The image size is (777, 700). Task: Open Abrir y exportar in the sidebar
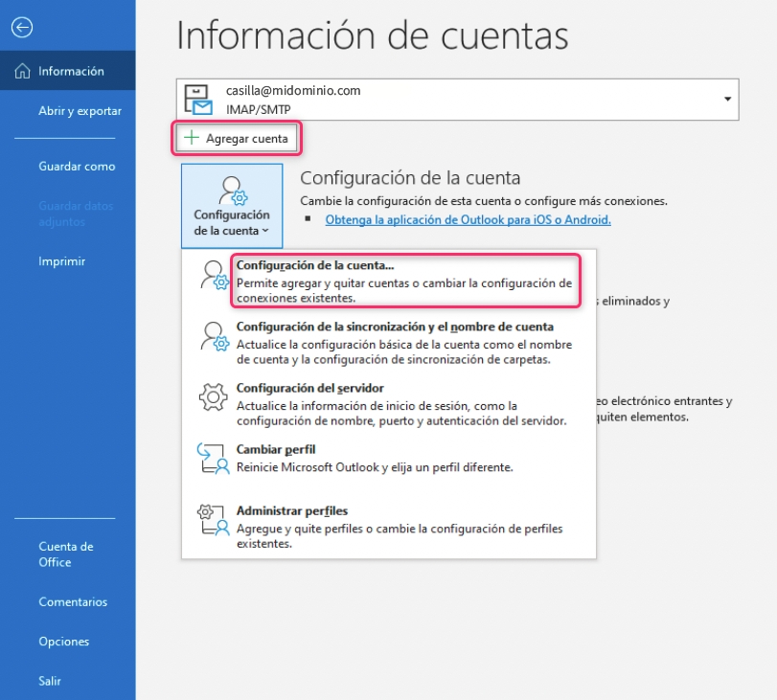click(x=80, y=111)
